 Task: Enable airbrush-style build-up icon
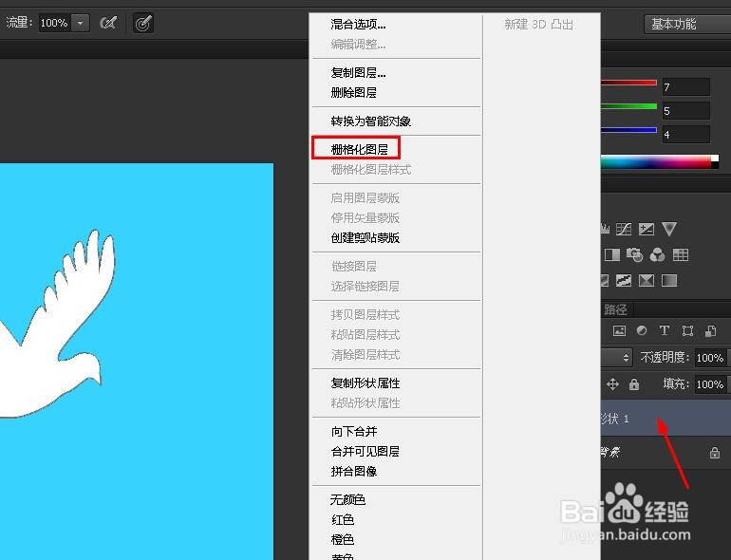point(108,23)
